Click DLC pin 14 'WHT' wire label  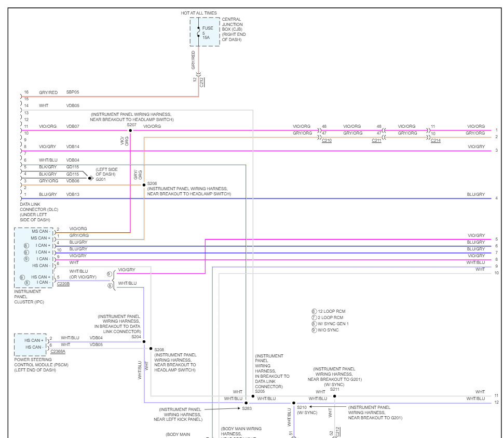click(x=44, y=105)
